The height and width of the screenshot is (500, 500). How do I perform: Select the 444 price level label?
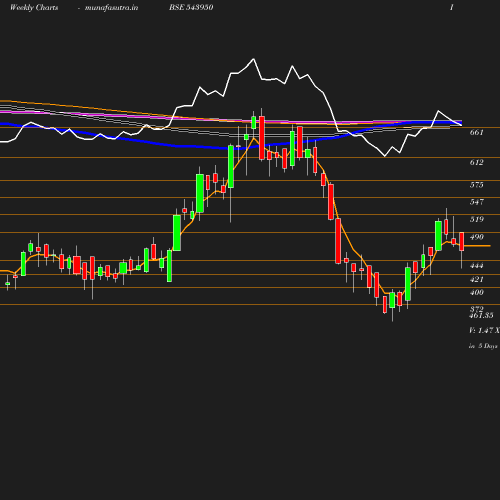point(476,266)
